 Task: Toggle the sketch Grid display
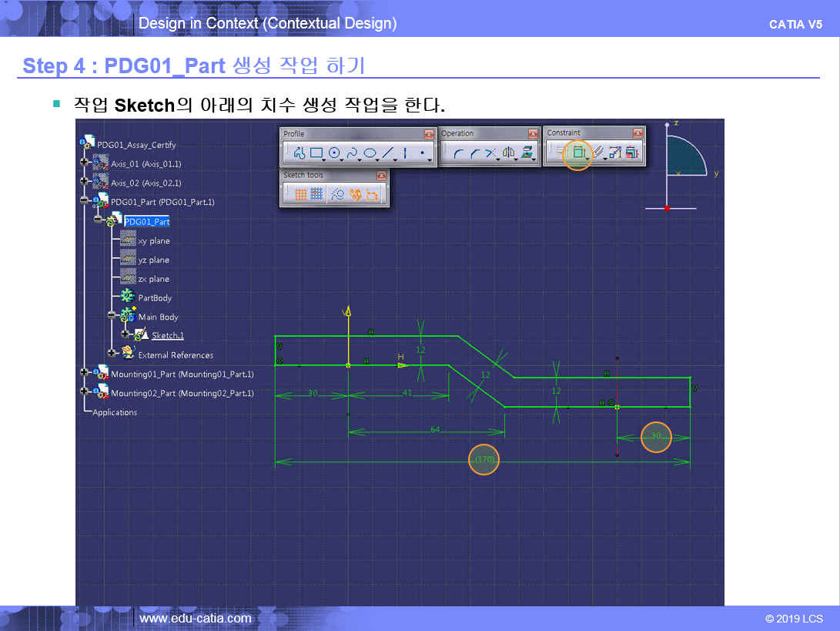(300, 196)
